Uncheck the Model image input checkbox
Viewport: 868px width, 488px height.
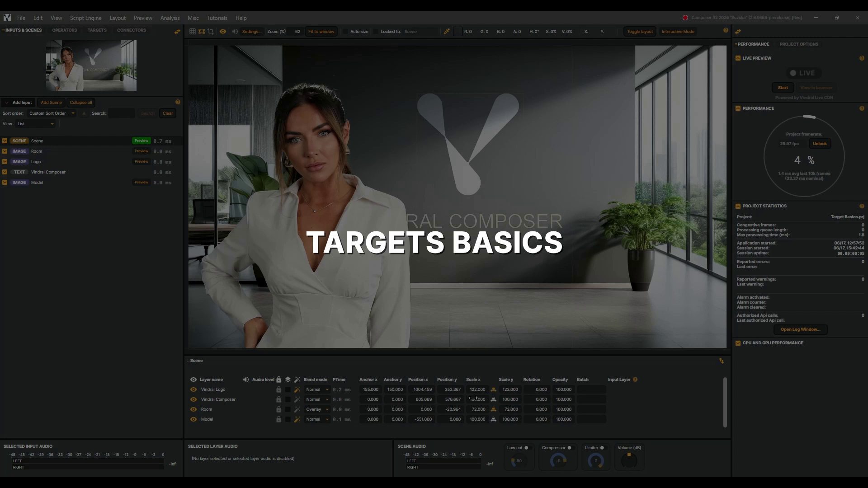(5, 183)
